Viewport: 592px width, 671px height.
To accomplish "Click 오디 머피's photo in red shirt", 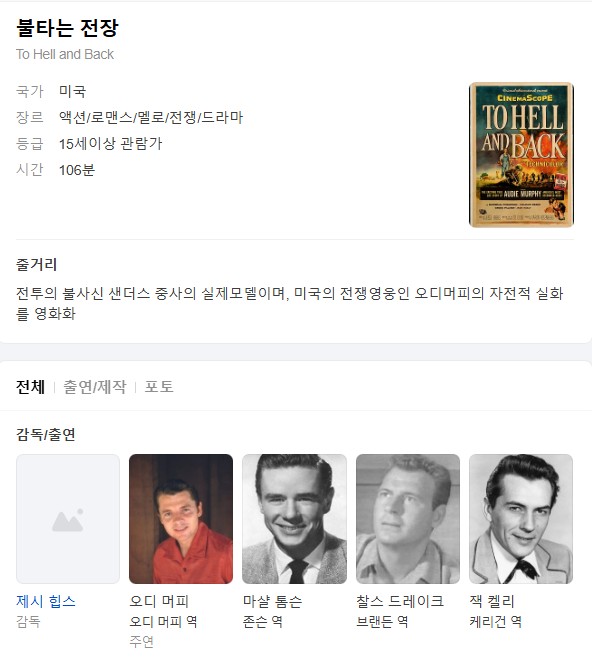I will click(x=181, y=519).
